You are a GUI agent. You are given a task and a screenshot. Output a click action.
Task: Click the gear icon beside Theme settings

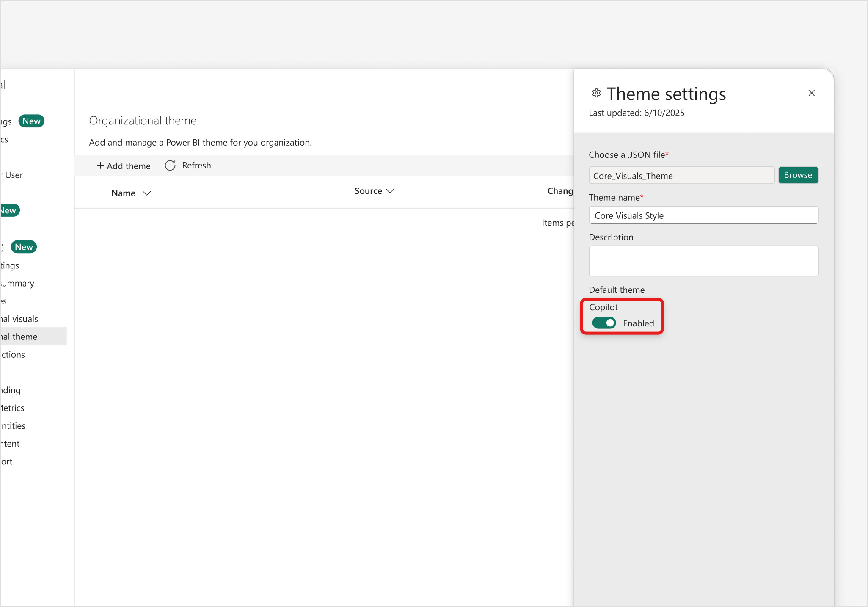596,93
